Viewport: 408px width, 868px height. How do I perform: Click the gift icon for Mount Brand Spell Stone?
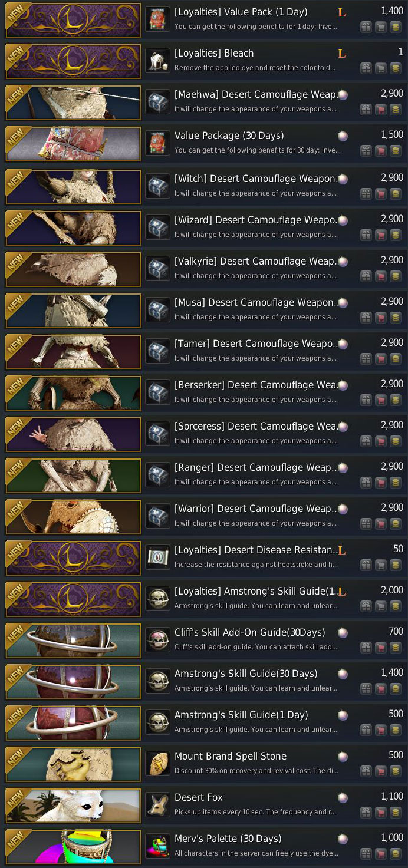366,771
